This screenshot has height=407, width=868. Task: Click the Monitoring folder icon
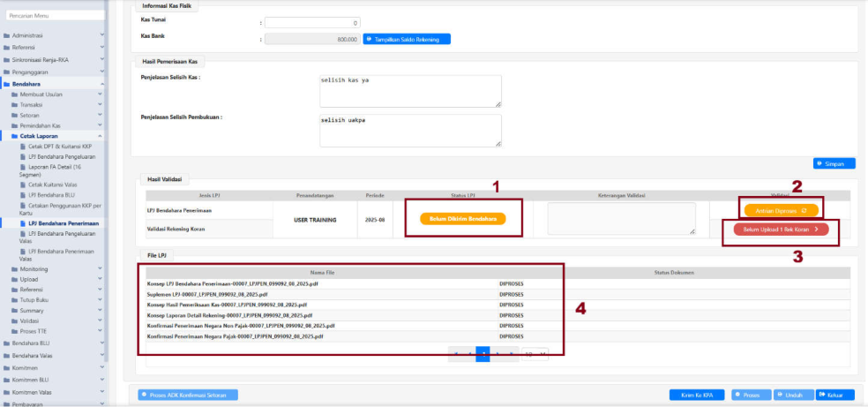tap(15, 268)
